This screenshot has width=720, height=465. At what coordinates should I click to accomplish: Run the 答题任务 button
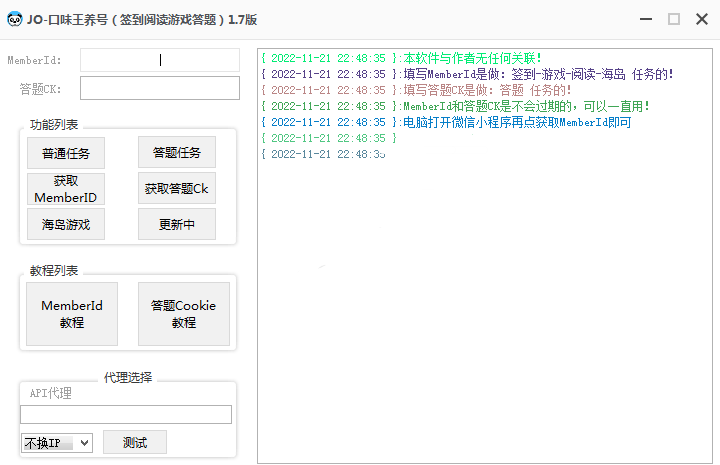177,153
